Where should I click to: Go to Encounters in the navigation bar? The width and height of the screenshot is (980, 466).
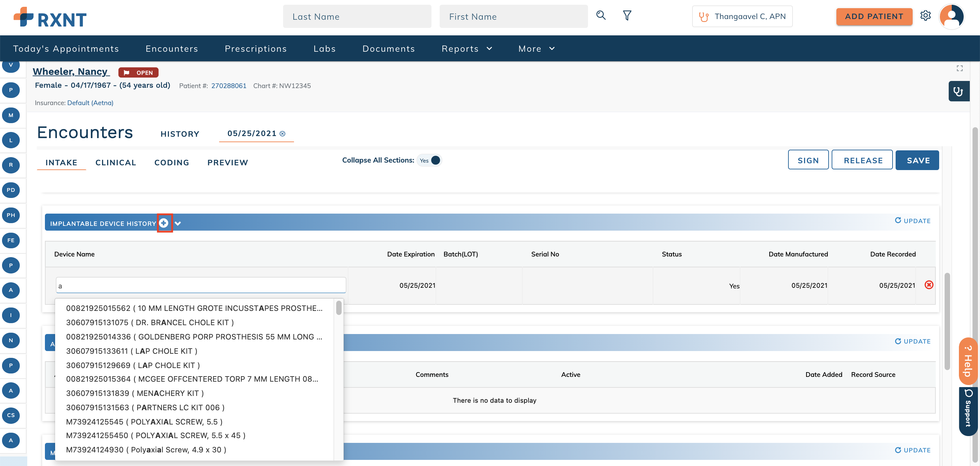tap(171, 49)
